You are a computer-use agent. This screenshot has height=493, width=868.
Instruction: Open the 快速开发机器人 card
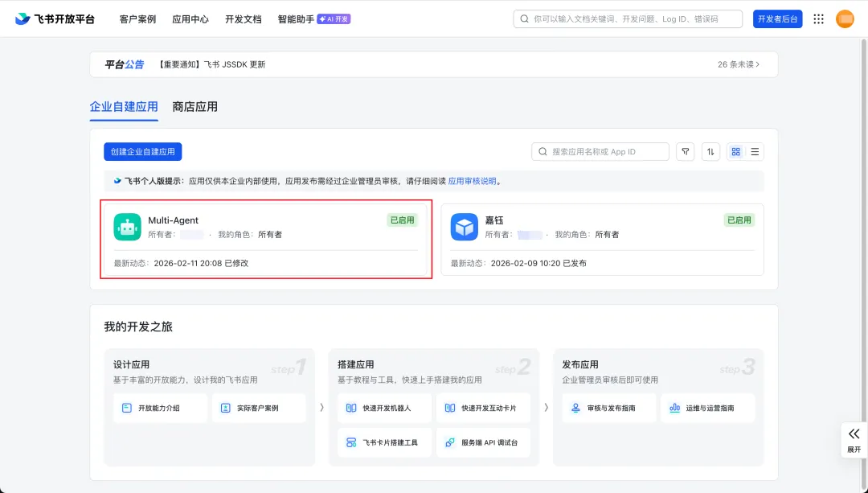pyautogui.click(x=384, y=408)
